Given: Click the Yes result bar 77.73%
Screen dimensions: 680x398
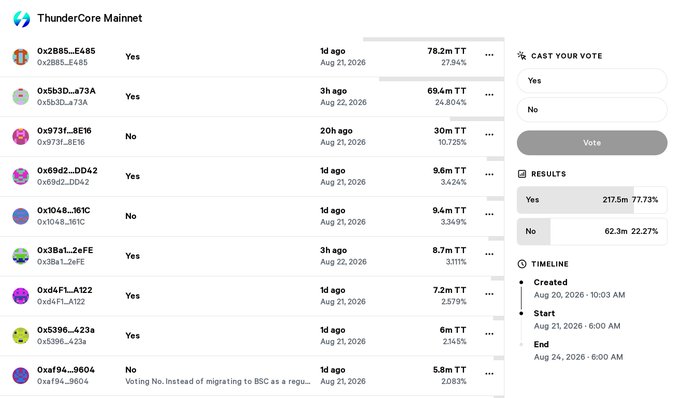Looking at the screenshot, I should point(592,200).
